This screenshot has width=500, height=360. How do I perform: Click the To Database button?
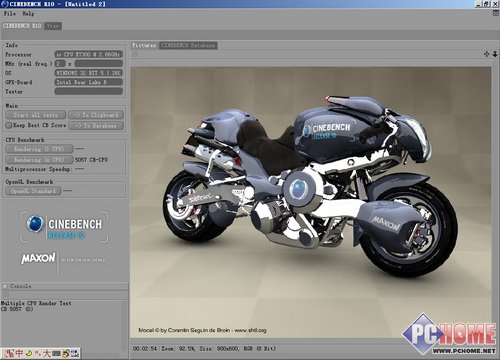[x=96, y=126]
